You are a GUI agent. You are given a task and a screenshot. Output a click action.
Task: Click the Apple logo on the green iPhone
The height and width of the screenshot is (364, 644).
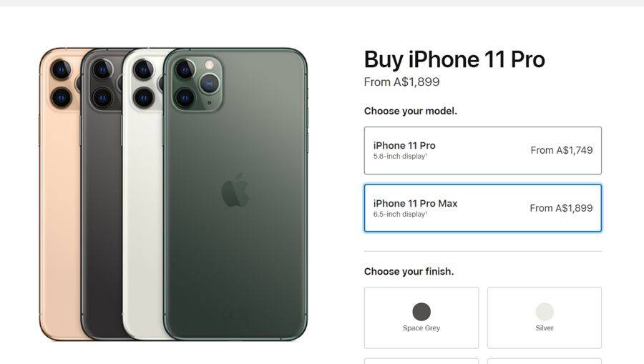click(x=235, y=190)
